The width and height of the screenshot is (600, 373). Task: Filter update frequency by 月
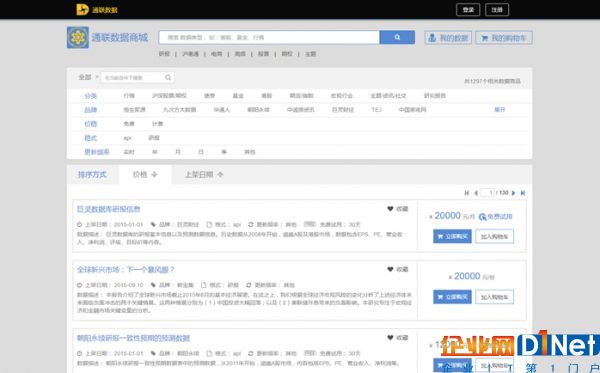178,152
